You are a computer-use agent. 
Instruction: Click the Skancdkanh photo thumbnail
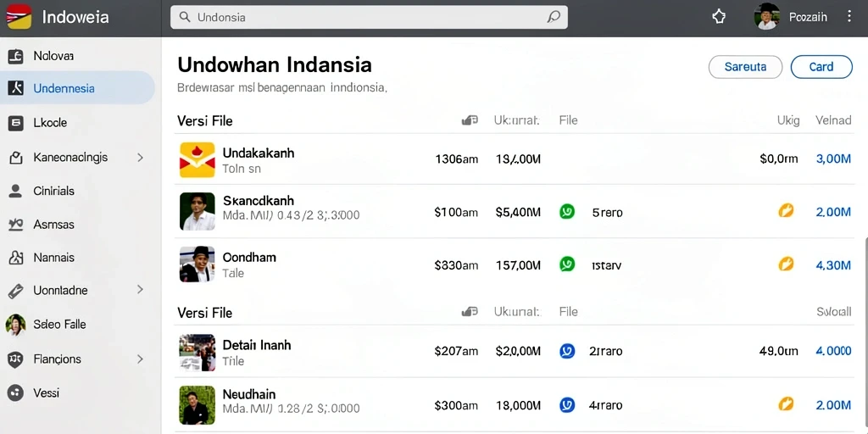[197, 211]
